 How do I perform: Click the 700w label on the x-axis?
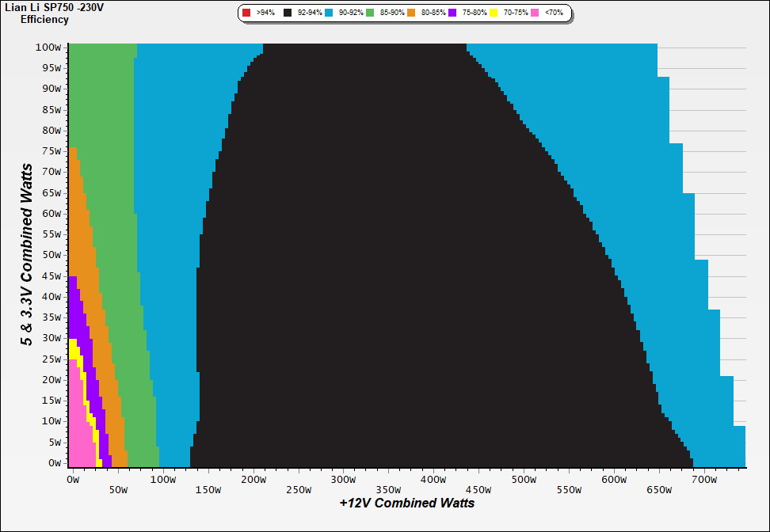tap(704, 480)
